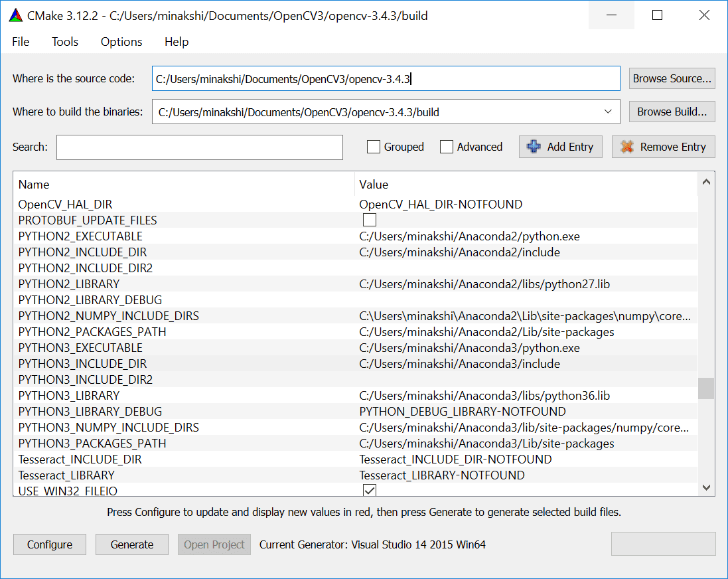Click the entry list scrollbar thumb
The image size is (728, 579).
point(706,388)
